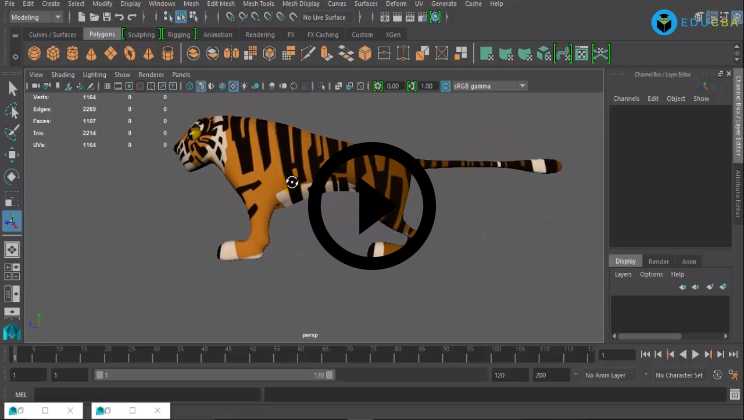Open the Modeling menu set dropdown
Screen dimensions: 744x420
coord(36,17)
